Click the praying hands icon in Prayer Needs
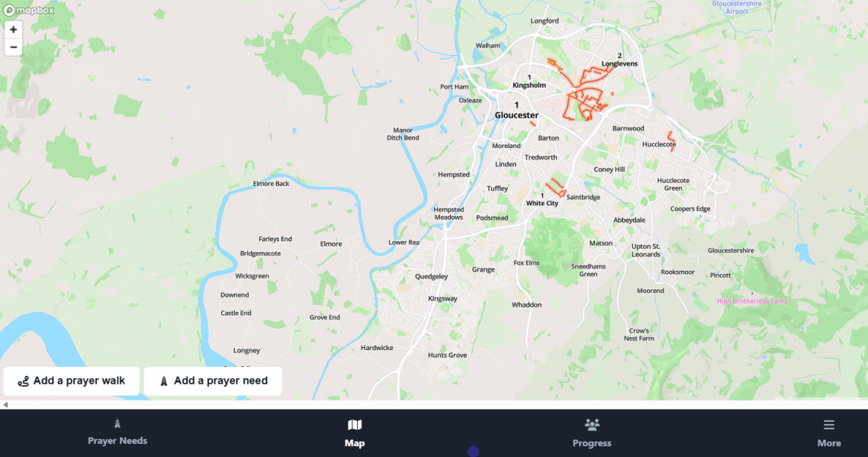 (117, 424)
